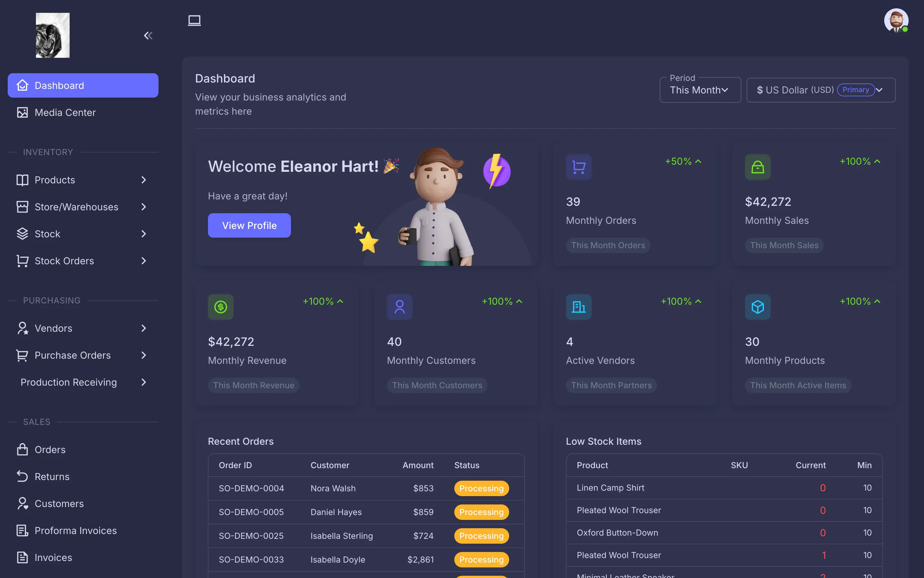Screen dimensions: 924x578
Task: Click the Monthly Customers person card icon
Action: (x=399, y=307)
